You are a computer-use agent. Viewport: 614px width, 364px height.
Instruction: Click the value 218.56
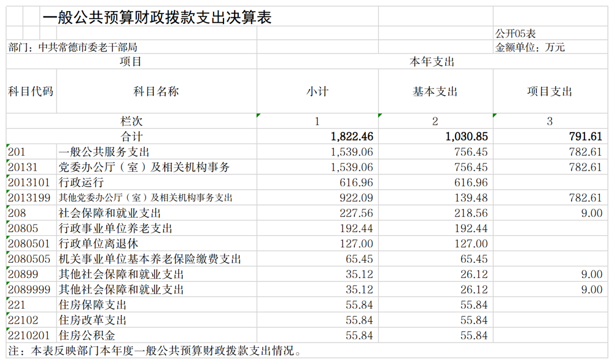[472, 213]
